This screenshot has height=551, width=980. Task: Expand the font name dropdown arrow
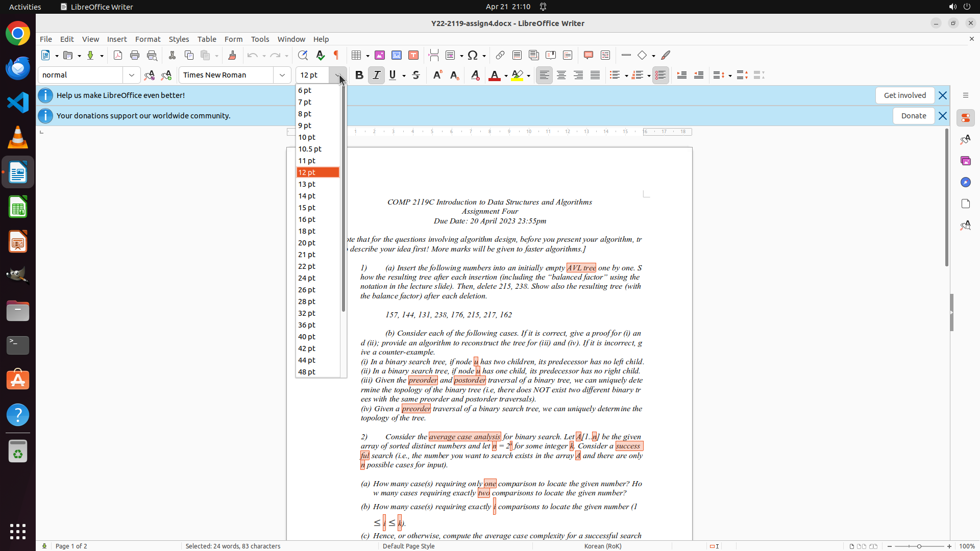pyautogui.click(x=282, y=75)
